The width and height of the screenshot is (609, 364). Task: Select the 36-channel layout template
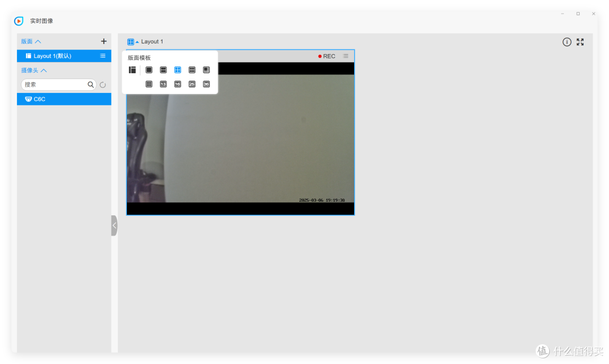(x=206, y=84)
